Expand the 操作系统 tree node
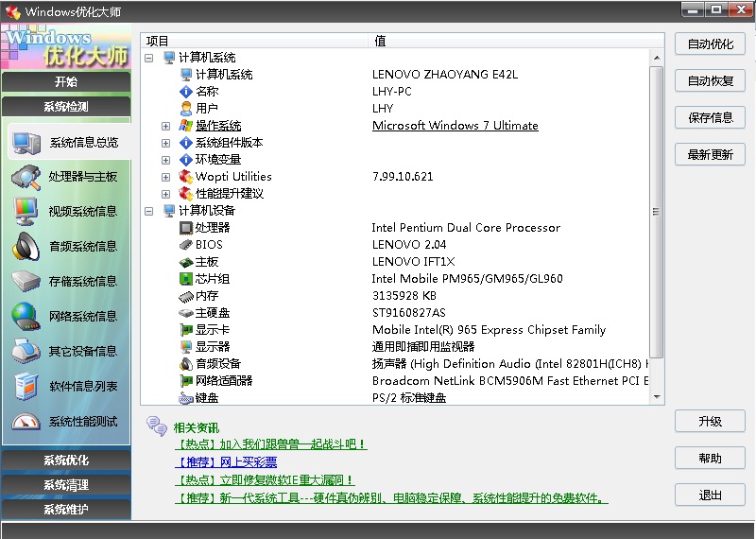Viewport: 756px width, 539px height. 166,127
